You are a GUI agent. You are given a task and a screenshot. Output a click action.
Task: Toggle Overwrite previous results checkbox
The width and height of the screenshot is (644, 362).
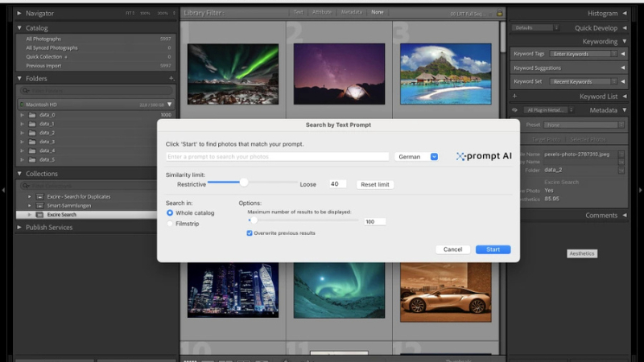(x=250, y=232)
